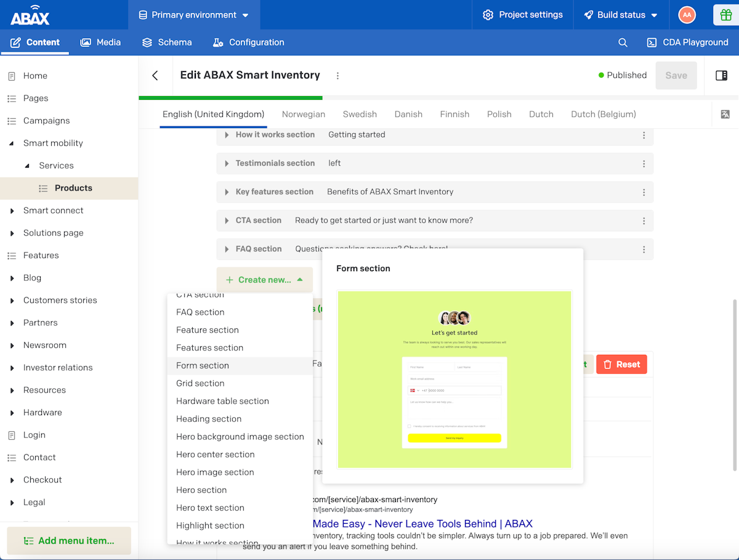
Task: Switch to the Schema tab
Action: [x=167, y=43]
